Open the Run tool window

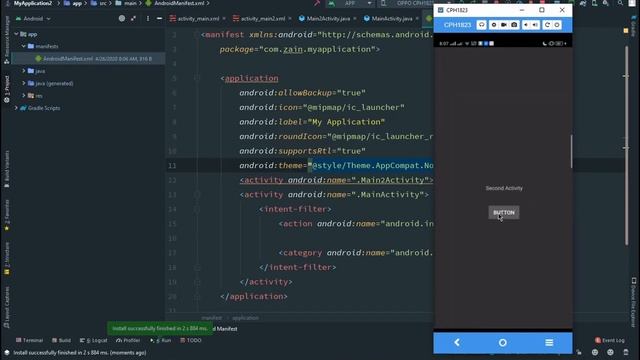[160, 340]
